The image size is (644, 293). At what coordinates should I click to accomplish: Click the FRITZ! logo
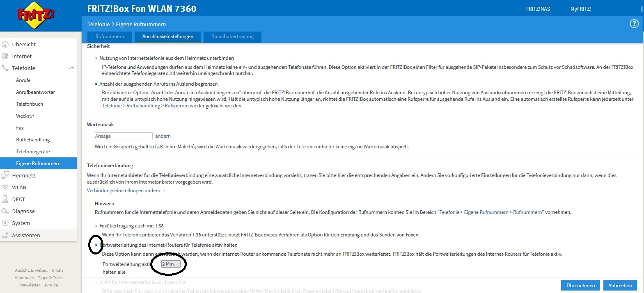[36, 15]
